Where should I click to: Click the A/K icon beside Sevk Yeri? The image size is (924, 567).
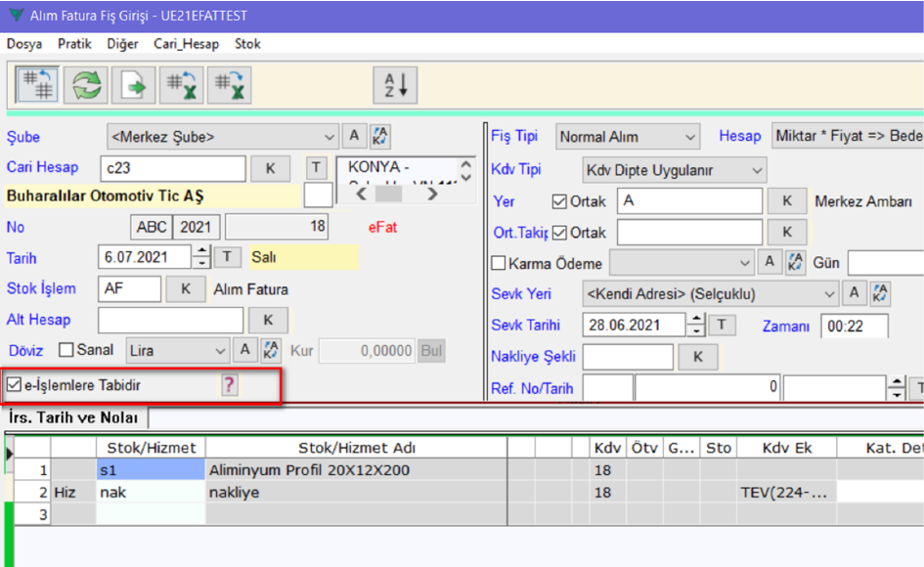(881, 293)
